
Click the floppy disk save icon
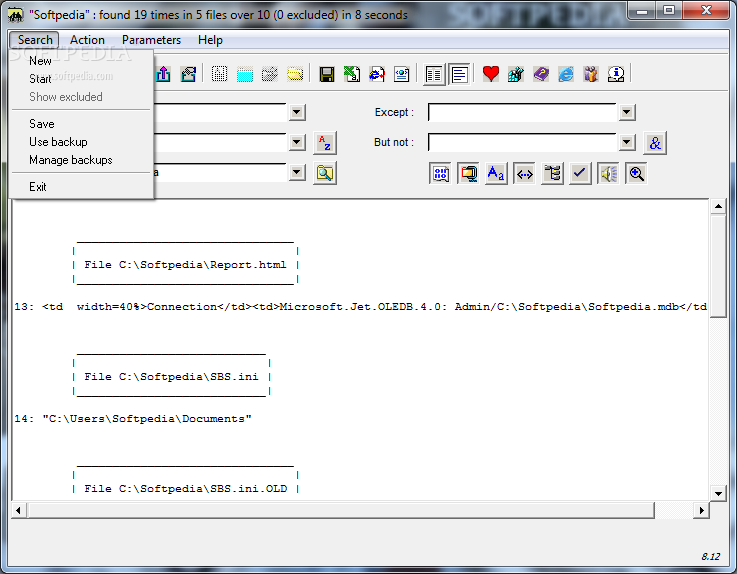pyautogui.click(x=327, y=74)
